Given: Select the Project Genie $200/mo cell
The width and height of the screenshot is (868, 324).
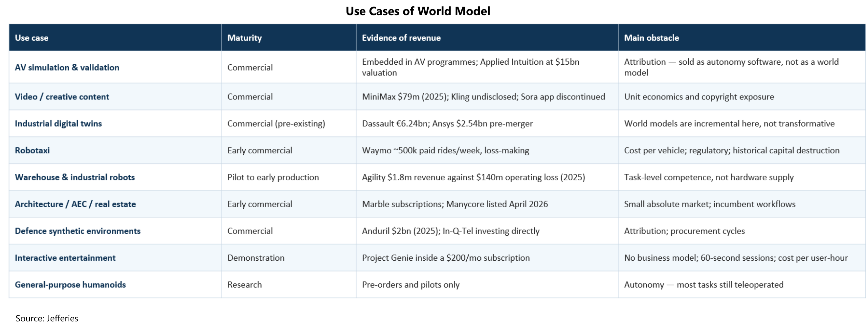Looking at the screenshot, I should (446, 258).
